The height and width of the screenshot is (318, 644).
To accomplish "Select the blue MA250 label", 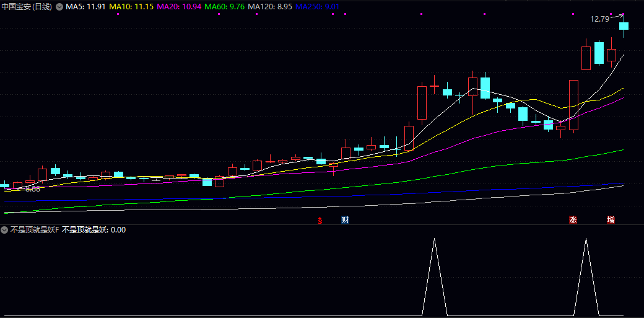I will (x=317, y=6).
